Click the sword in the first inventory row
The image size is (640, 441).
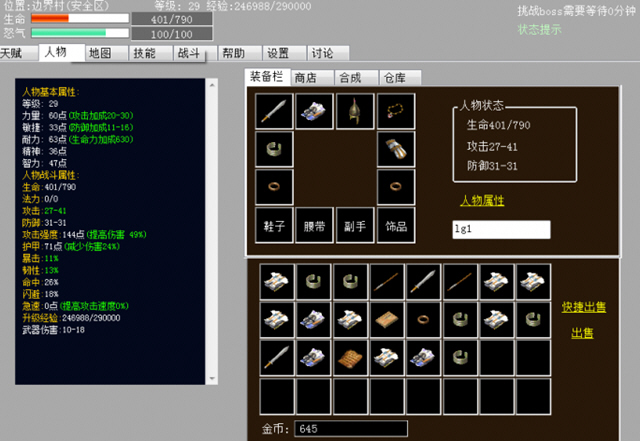425,281
